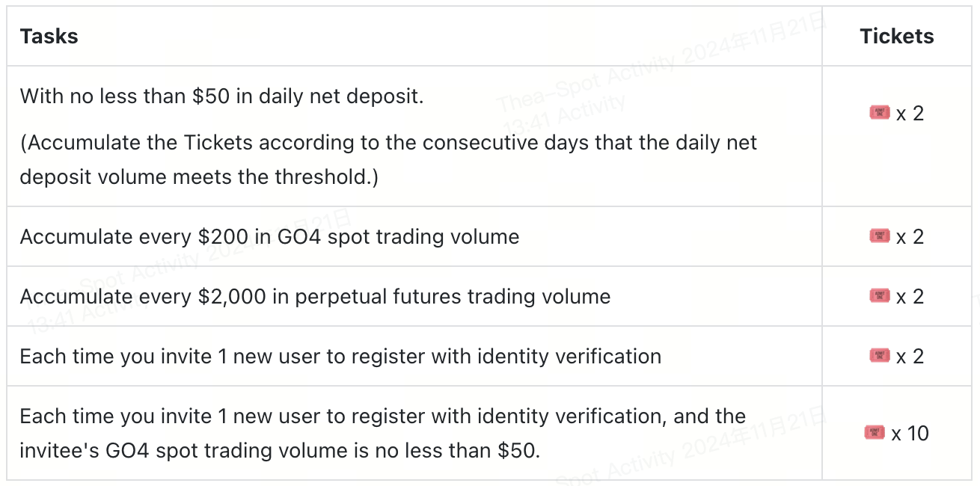Viewport: 980px width, 486px height.
Task: Click the "With no less than $50" sentence
Action: [221, 96]
